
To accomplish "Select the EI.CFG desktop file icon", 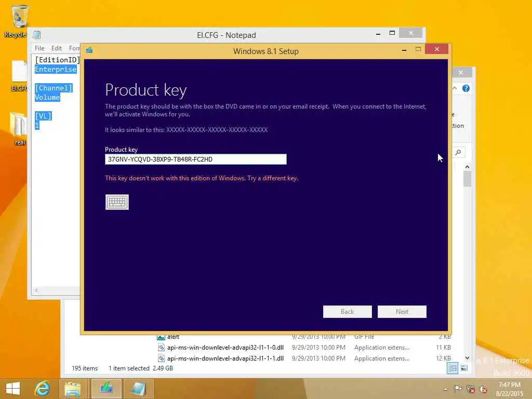I will [x=19, y=76].
